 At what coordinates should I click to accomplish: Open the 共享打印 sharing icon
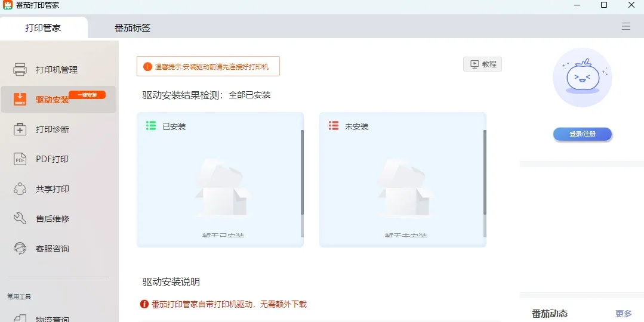20,188
